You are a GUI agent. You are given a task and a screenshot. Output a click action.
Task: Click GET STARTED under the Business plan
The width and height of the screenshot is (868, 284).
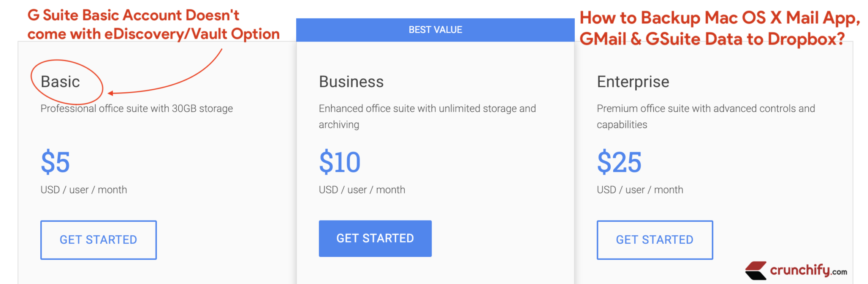click(375, 238)
